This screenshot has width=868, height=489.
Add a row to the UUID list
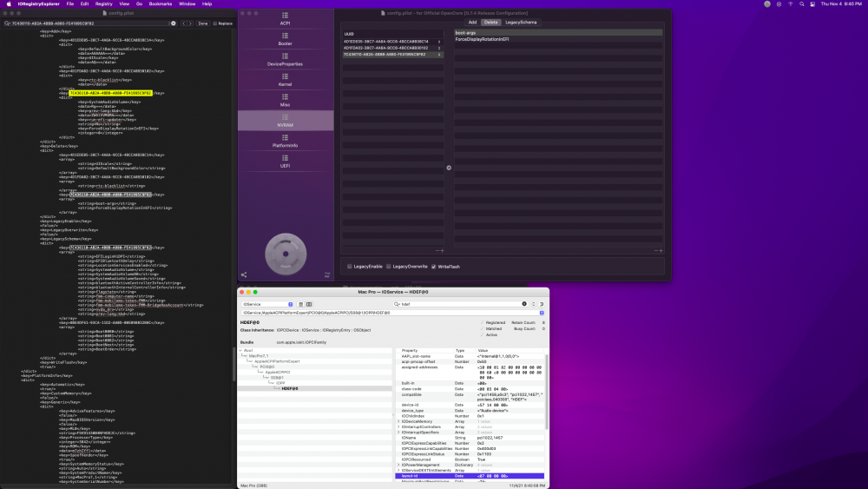coord(443,251)
